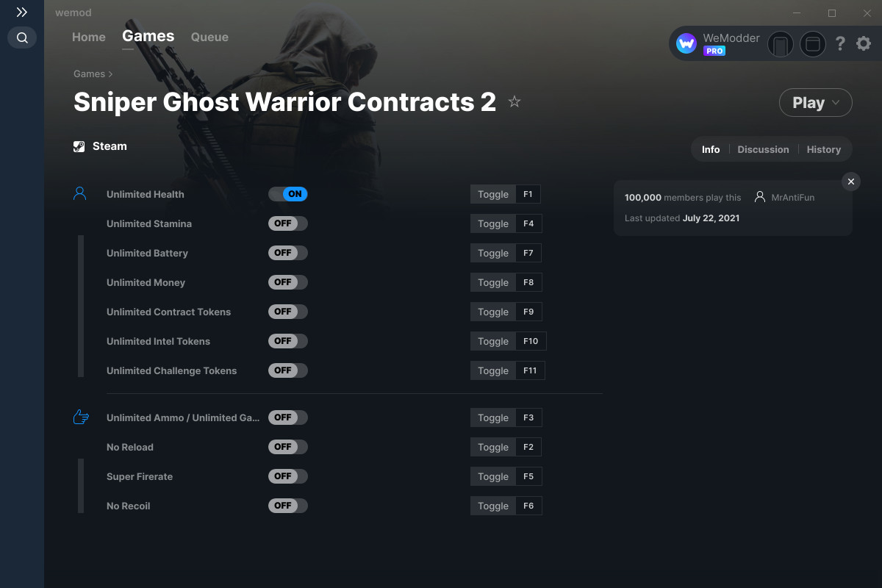Favorite the game with the star icon
The width and height of the screenshot is (882, 588).
point(514,102)
